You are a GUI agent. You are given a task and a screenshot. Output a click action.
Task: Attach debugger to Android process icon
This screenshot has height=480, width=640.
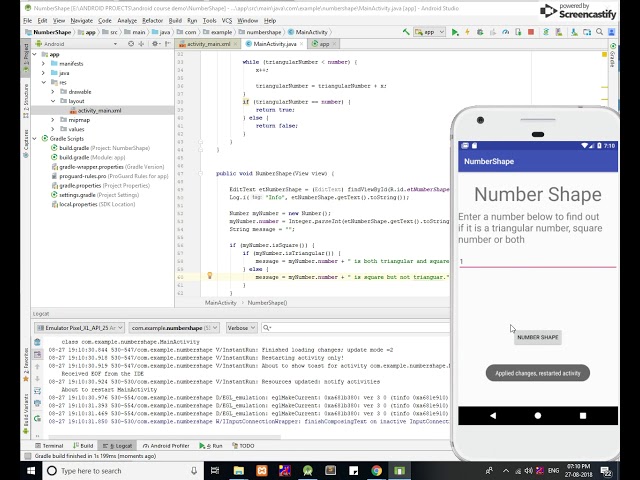(518, 32)
